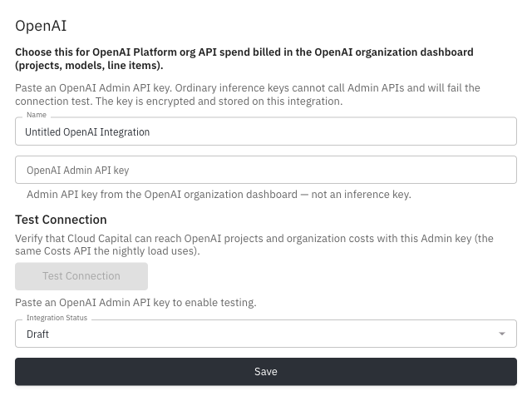Click the Test Connection section heading
This screenshot has width=532, height=401.
tap(61, 220)
